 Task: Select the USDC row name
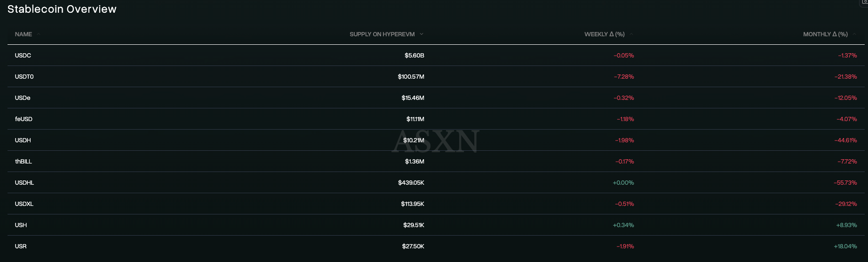pyautogui.click(x=23, y=56)
